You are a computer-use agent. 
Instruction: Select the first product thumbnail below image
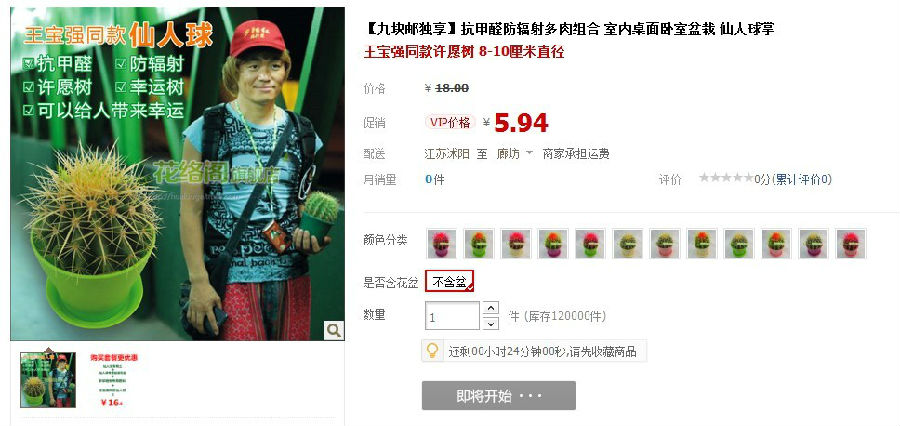(48, 379)
